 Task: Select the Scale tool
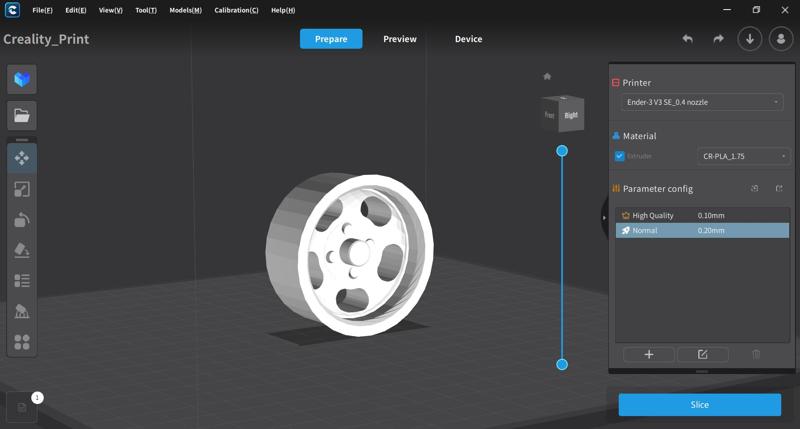(22, 189)
